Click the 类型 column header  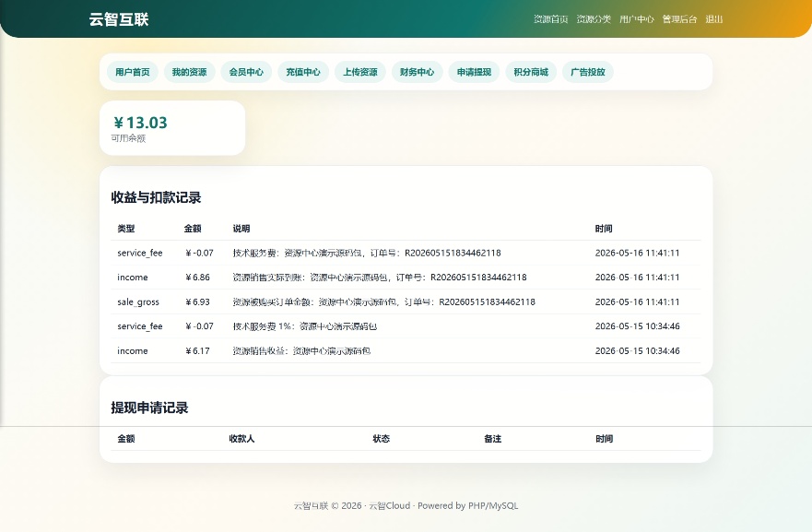click(x=126, y=229)
